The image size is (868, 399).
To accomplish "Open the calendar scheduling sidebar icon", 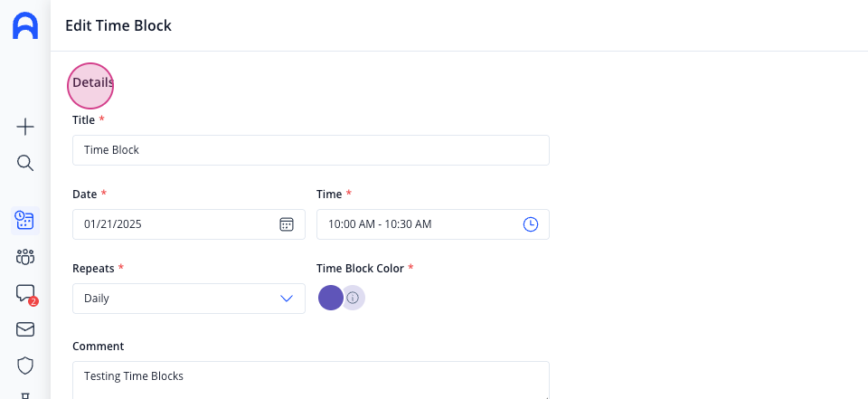I will 25,221.
